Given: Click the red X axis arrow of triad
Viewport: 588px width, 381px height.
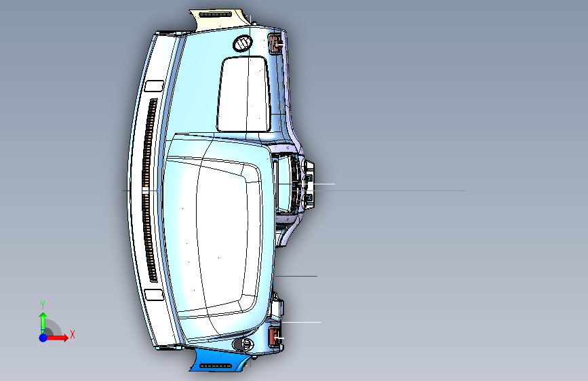Looking at the screenshot, I should [56, 338].
